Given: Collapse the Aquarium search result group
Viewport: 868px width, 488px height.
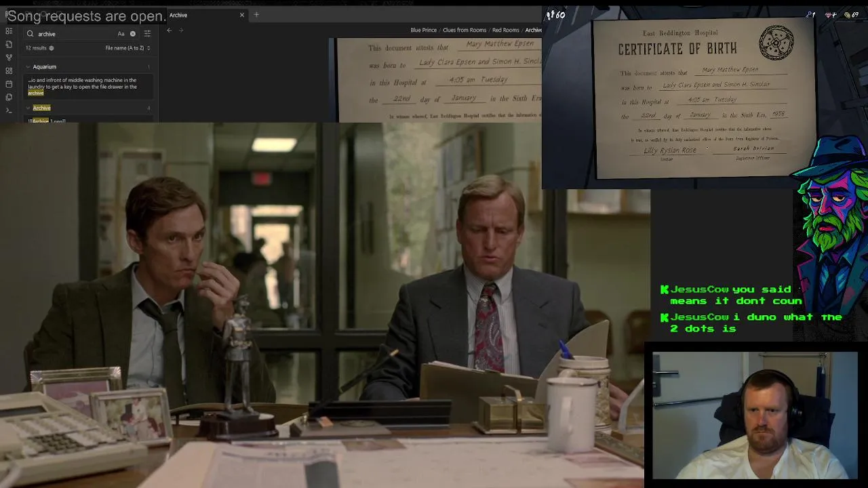Looking at the screenshot, I should pyautogui.click(x=28, y=66).
